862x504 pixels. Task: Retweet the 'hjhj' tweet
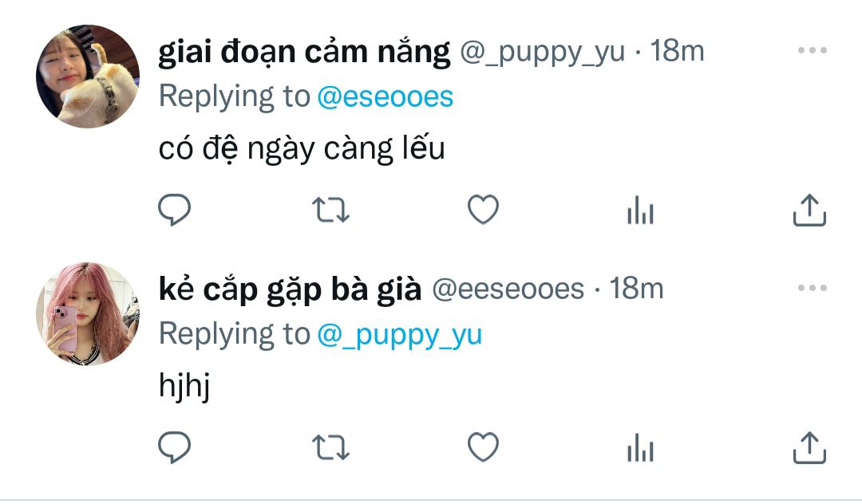pyautogui.click(x=330, y=447)
